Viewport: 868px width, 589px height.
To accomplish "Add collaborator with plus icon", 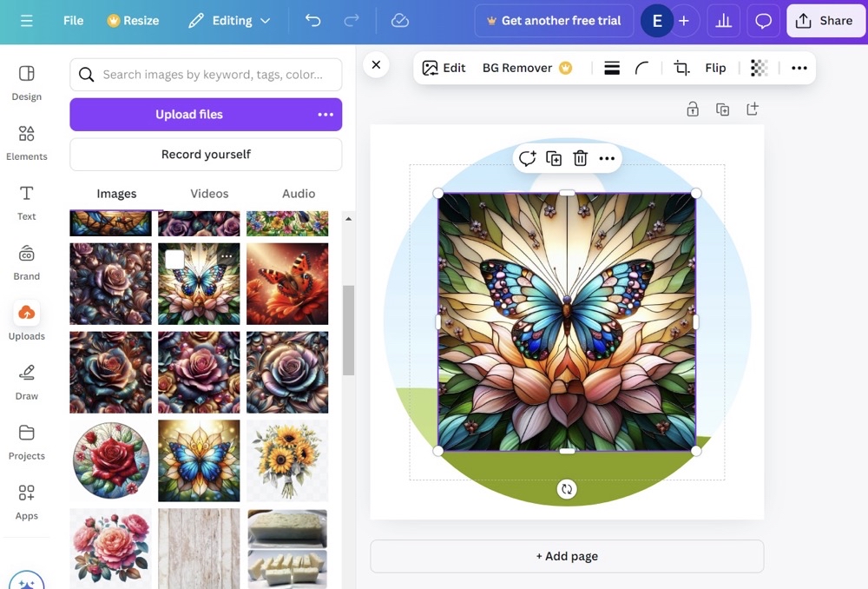I will (684, 21).
